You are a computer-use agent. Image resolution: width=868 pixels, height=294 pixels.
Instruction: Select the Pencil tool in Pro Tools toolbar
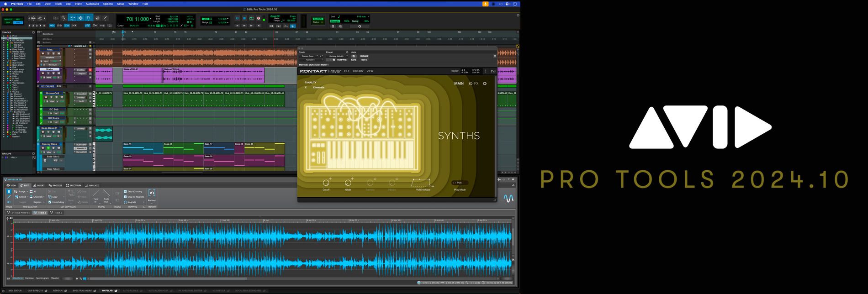[x=105, y=18]
